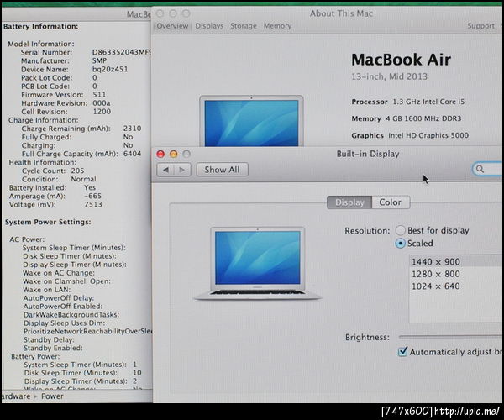Click Manufacturer value SMP

click(99, 60)
